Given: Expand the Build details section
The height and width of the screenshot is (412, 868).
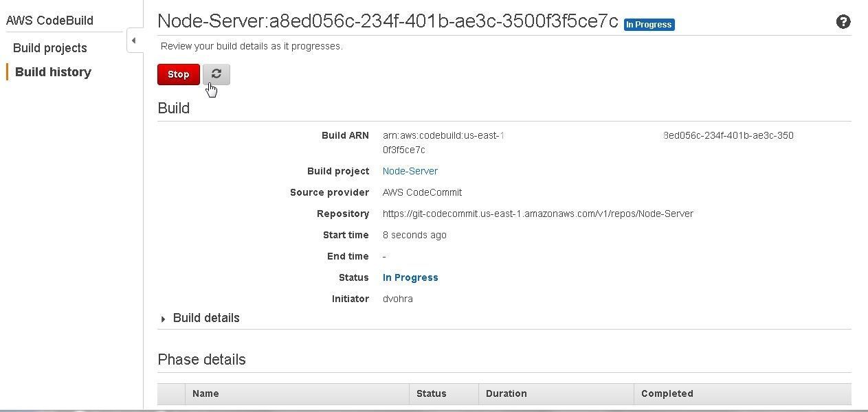Looking at the screenshot, I should (200, 318).
